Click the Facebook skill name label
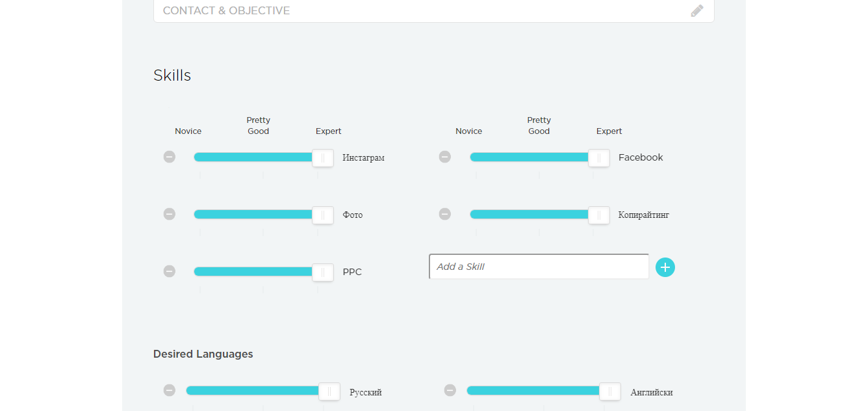The image size is (868, 411). coord(641,157)
